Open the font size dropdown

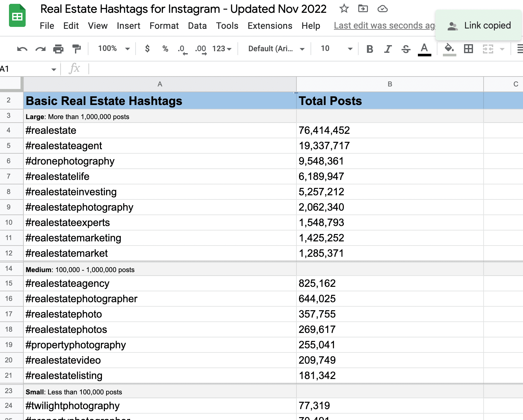point(336,49)
